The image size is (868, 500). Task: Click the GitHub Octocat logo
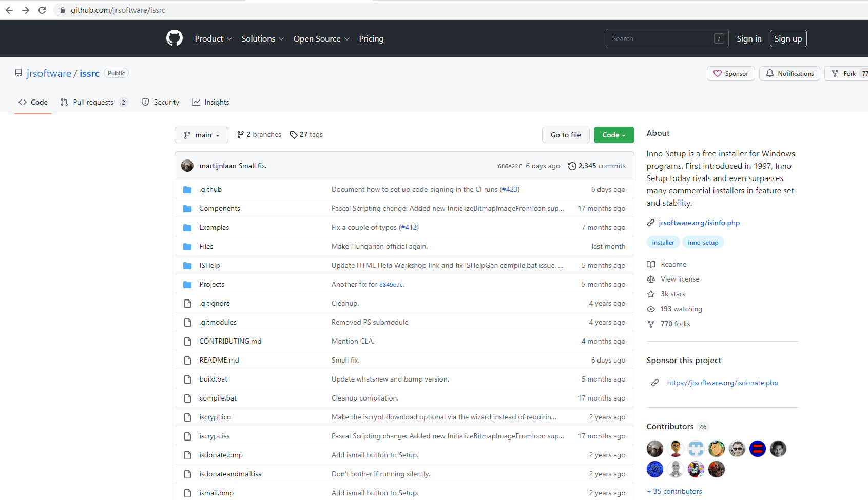175,38
